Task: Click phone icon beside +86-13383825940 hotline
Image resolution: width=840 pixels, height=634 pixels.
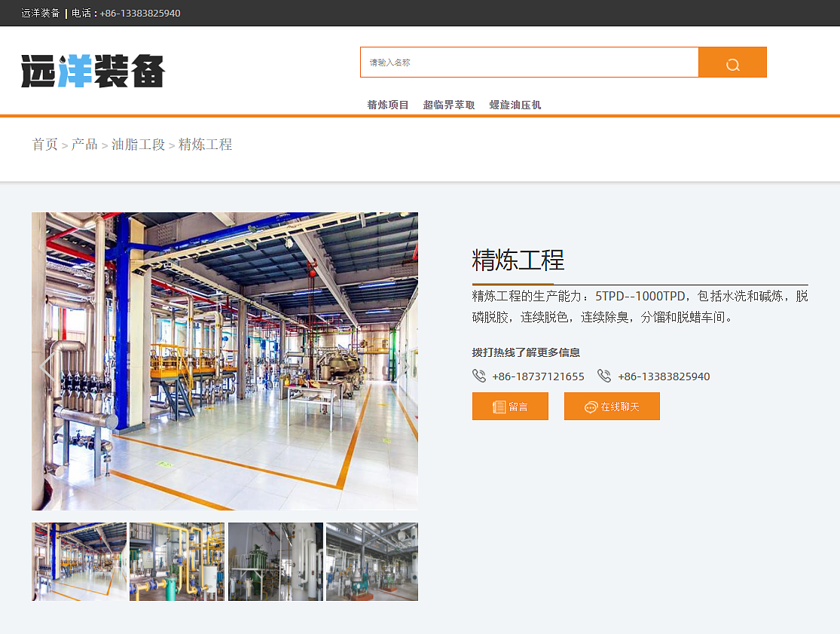Action: pos(604,376)
